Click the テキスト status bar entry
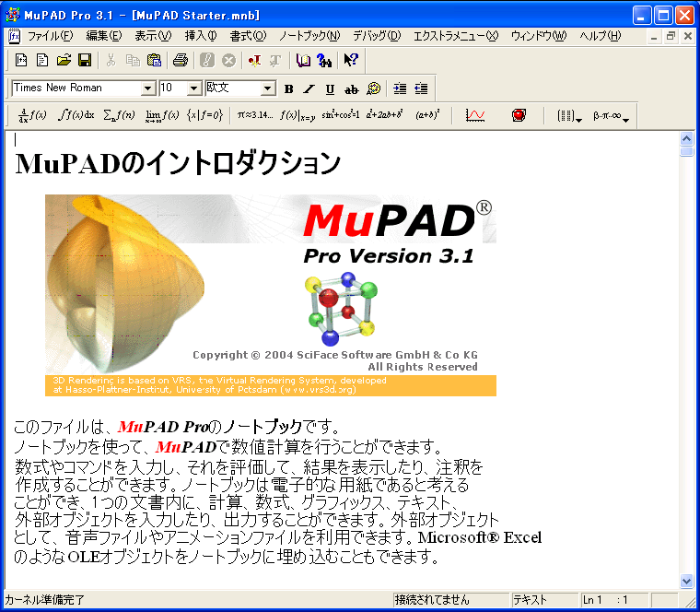700x612 pixels. [x=544, y=599]
